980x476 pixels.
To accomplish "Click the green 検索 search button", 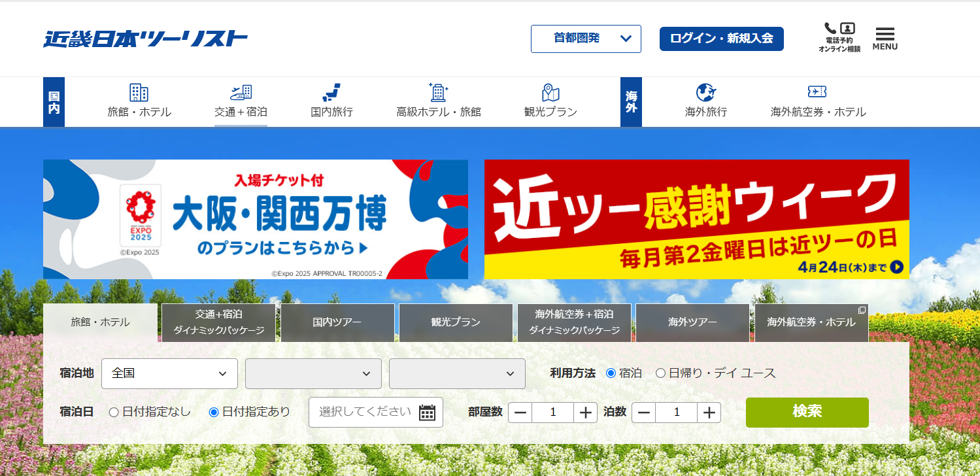I will coord(807,412).
